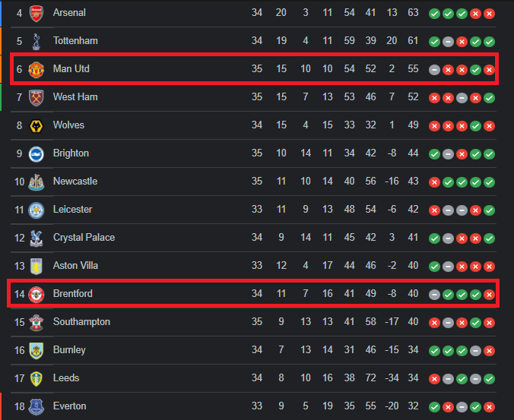This screenshot has width=514, height=420.
Task: Select Tottenham's 61 points value
Action: [413, 40]
